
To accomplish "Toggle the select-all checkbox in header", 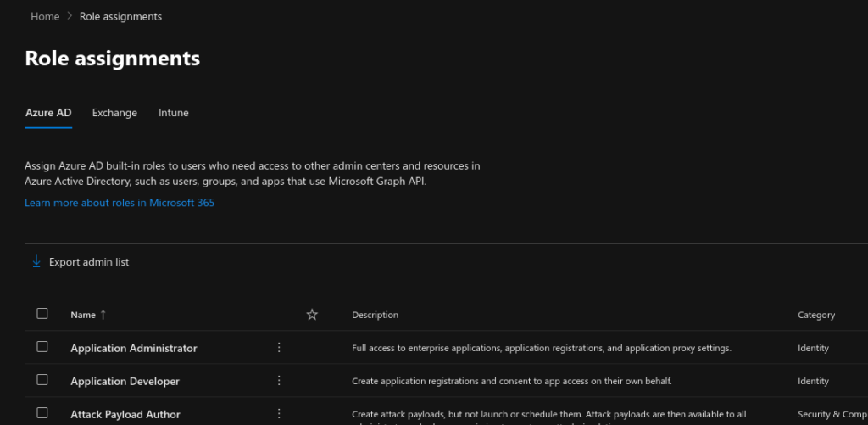I will 42,314.
